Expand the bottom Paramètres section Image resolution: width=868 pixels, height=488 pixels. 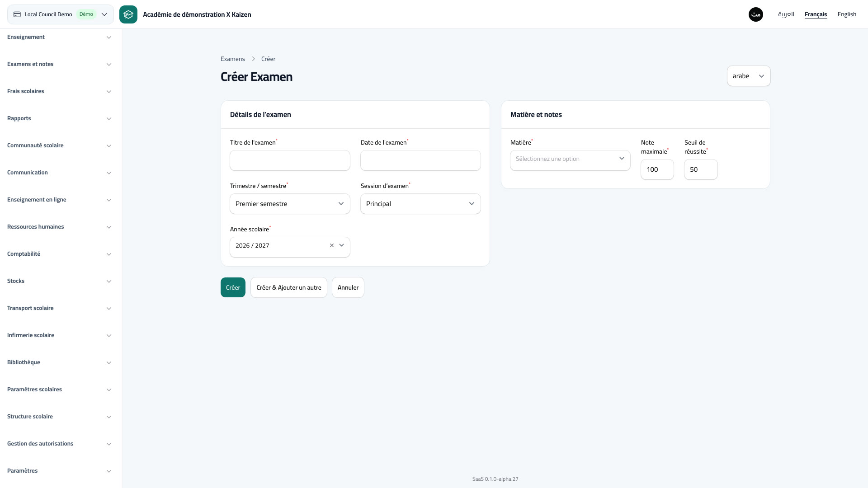pyautogui.click(x=59, y=471)
